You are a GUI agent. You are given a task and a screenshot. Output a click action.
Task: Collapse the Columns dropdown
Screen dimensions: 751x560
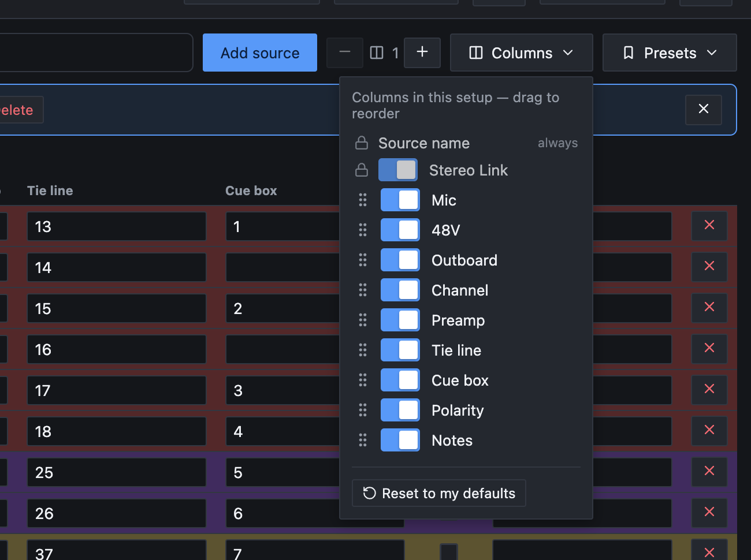coord(522,53)
